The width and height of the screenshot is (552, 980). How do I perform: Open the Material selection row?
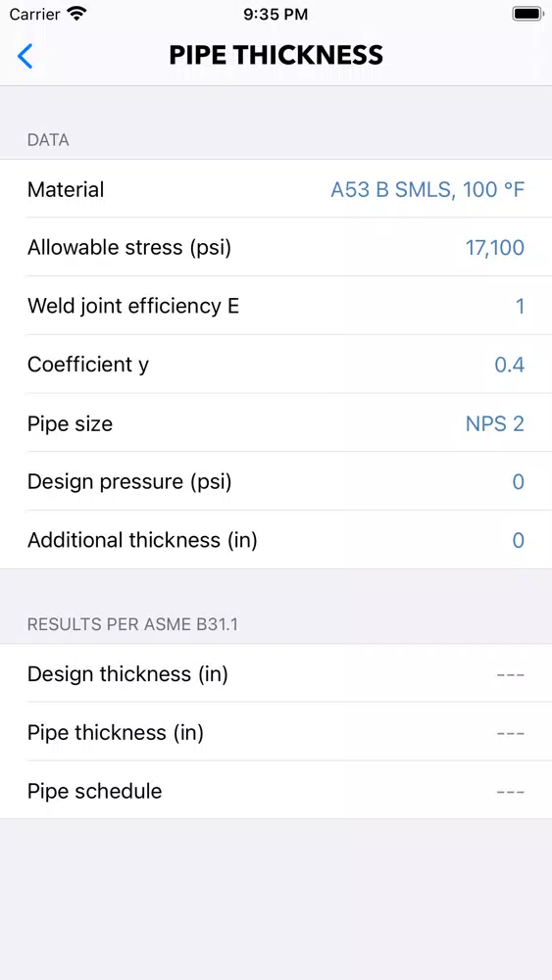click(276, 189)
